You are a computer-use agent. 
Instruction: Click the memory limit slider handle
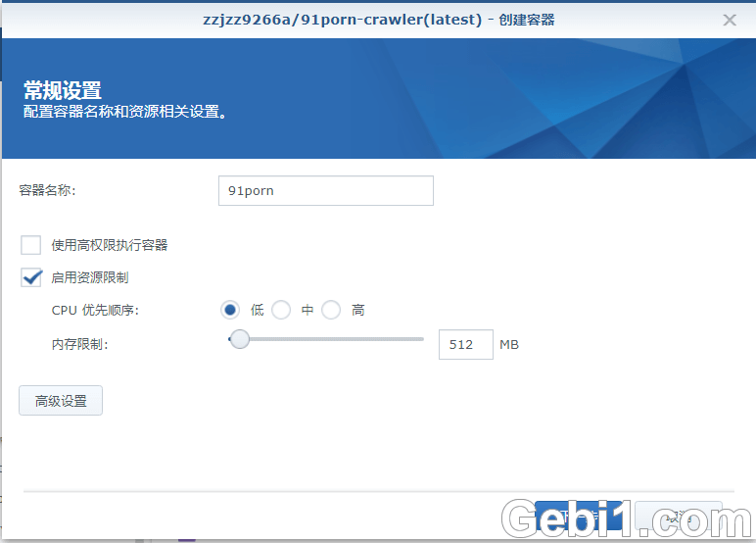(x=239, y=339)
